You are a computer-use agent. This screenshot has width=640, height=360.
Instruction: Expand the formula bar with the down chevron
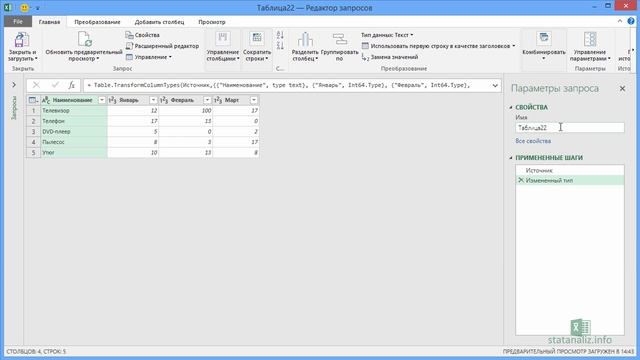[495, 85]
